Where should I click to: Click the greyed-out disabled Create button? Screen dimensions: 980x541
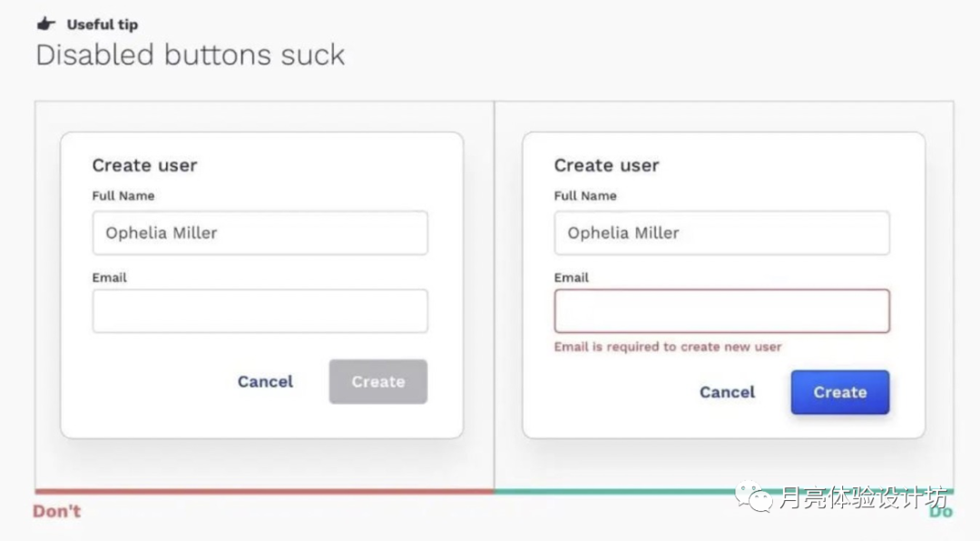[377, 382]
